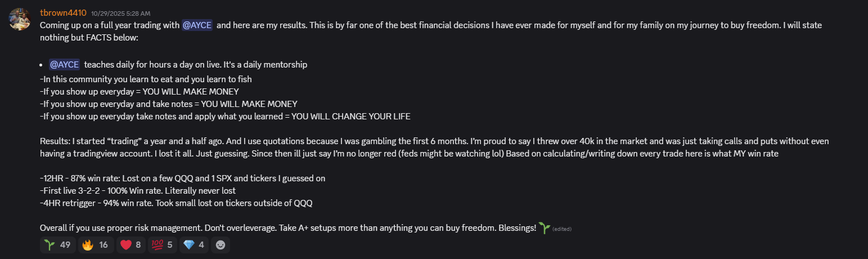This screenshot has height=259, width=868.
Task: Toggle the red heart reaction with 8 votes
Action: click(x=131, y=245)
